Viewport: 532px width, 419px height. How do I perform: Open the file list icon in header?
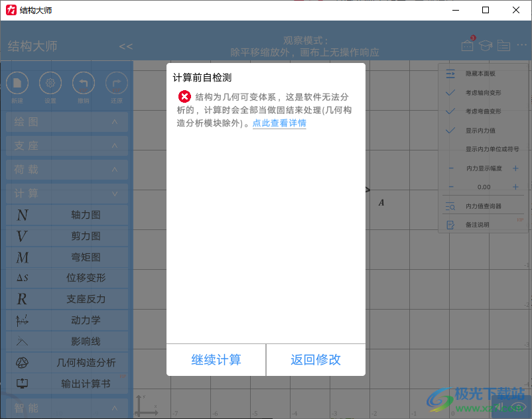click(x=503, y=45)
